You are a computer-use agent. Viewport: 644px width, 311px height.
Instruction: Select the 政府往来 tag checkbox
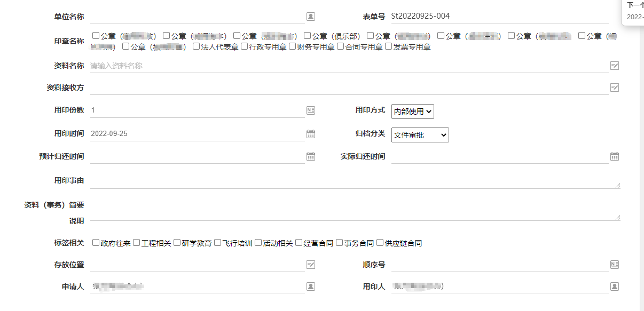coord(95,242)
